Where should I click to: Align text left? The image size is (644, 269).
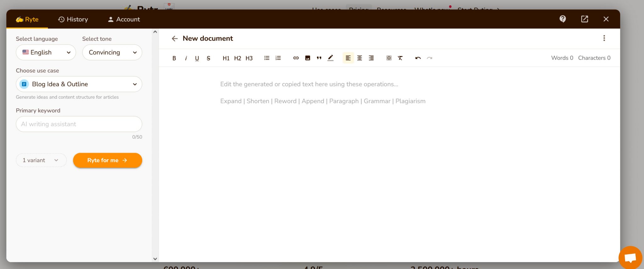(348, 58)
